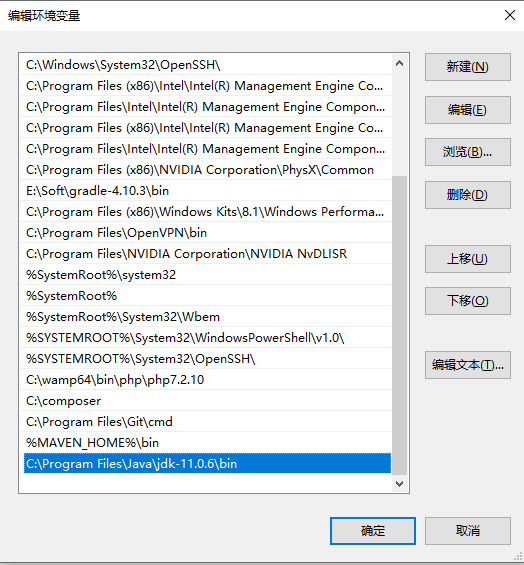The width and height of the screenshot is (524, 565).
Task: Move entry up with 上移(U)
Action: click(x=467, y=259)
